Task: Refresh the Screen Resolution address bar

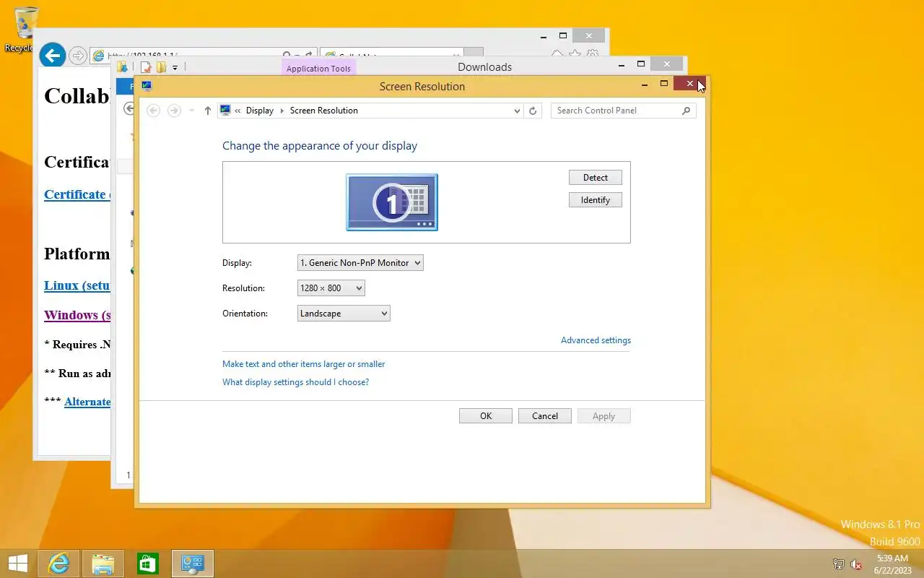Action: (533, 111)
